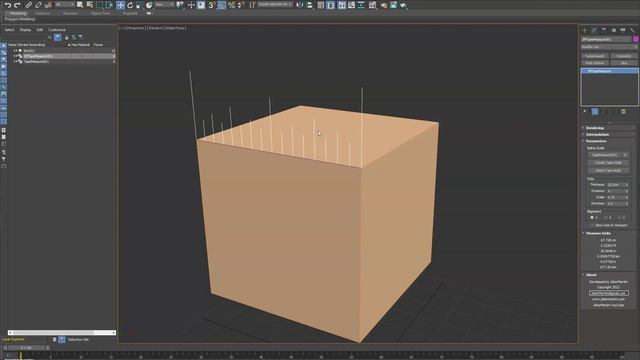Toggle the Percent Snap button
The height and width of the screenshot is (360, 640).
click(x=231, y=5)
